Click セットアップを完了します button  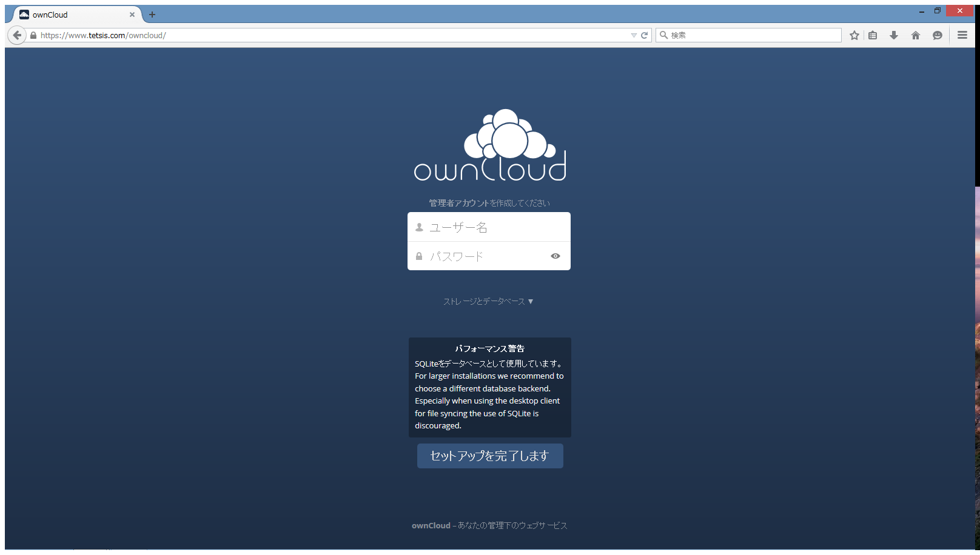490,456
